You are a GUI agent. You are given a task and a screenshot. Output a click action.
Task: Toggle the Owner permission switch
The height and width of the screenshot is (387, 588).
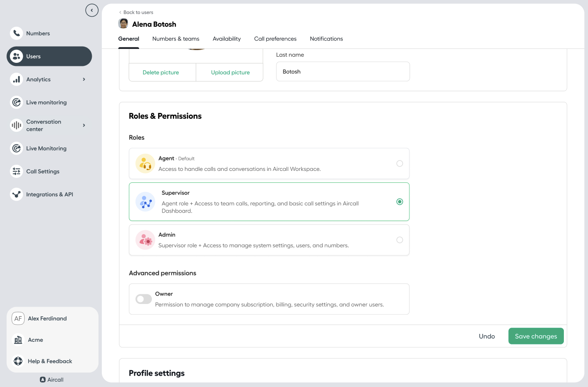(x=143, y=299)
